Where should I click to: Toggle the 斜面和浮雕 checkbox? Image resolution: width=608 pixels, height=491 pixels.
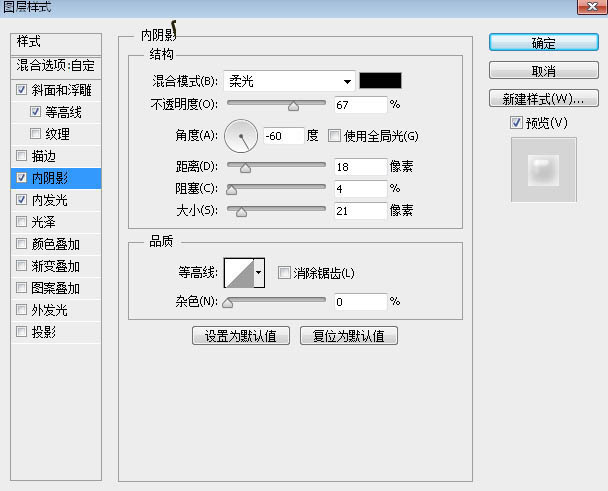[21, 90]
